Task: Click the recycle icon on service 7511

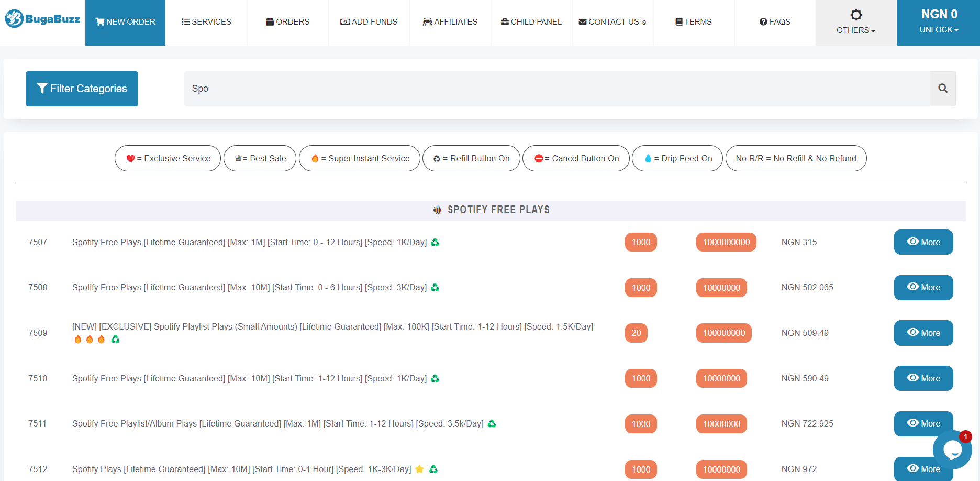Action: tap(492, 423)
